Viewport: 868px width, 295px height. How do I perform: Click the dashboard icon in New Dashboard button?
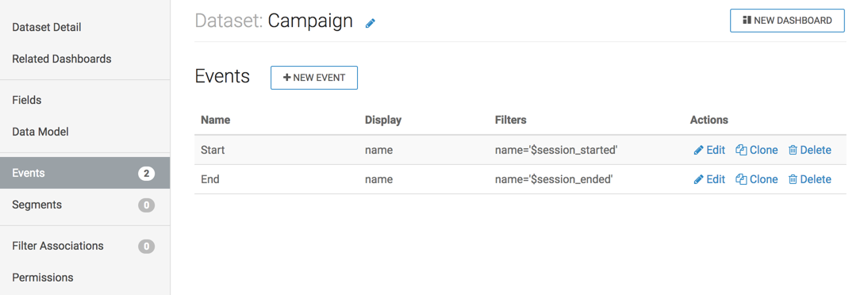(747, 20)
